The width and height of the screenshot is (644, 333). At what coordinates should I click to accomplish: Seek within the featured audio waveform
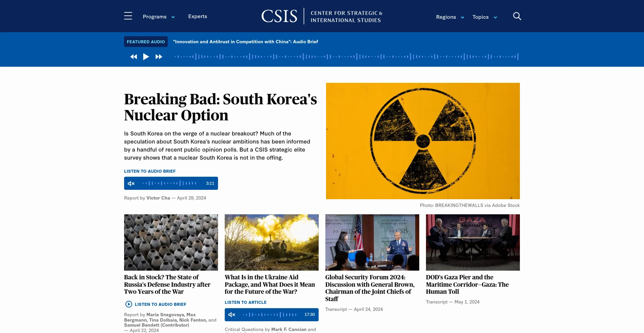pos(346,57)
